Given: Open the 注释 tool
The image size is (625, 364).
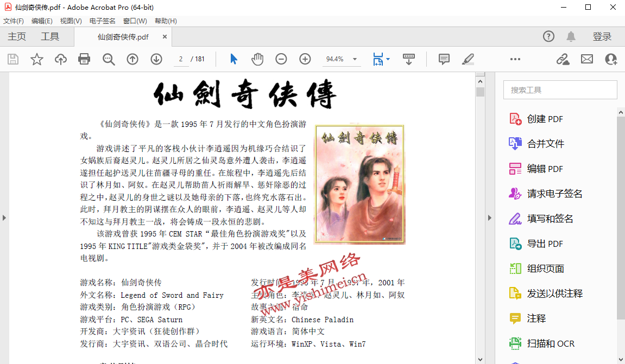Looking at the screenshot, I should (528, 318).
